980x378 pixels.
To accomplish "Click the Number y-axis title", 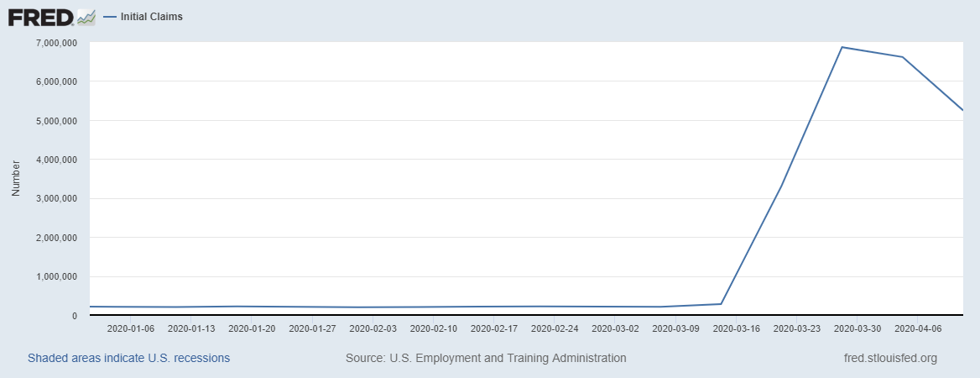I will [16, 178].
